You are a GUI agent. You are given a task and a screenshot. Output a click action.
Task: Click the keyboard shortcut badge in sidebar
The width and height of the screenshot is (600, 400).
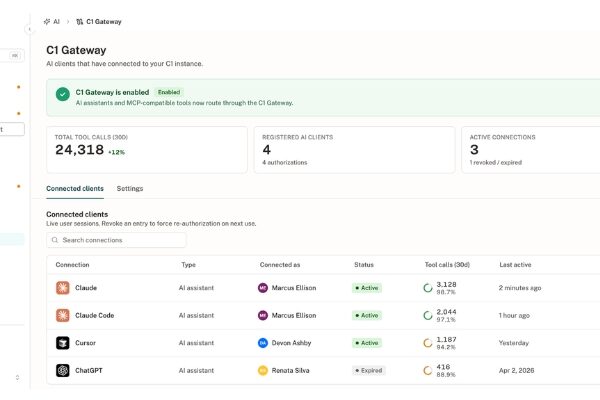click(15, 56)
